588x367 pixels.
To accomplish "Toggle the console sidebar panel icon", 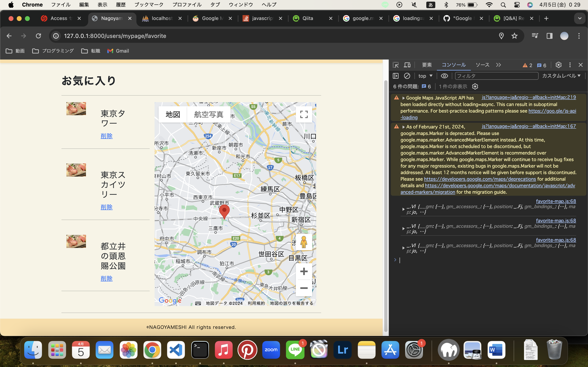I will point(395,76).
